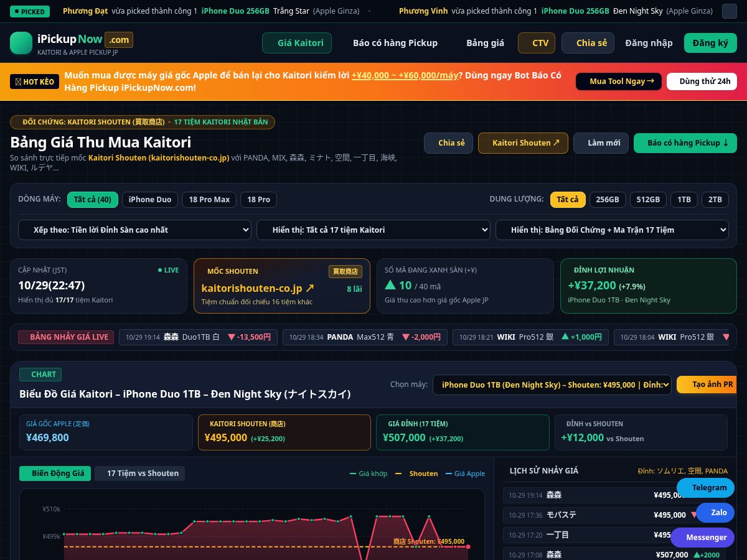This screenshot has width=747, height=560.
Task: Filter capacity by 512GB
Action: pyautogui.click(x=648, y=200)
